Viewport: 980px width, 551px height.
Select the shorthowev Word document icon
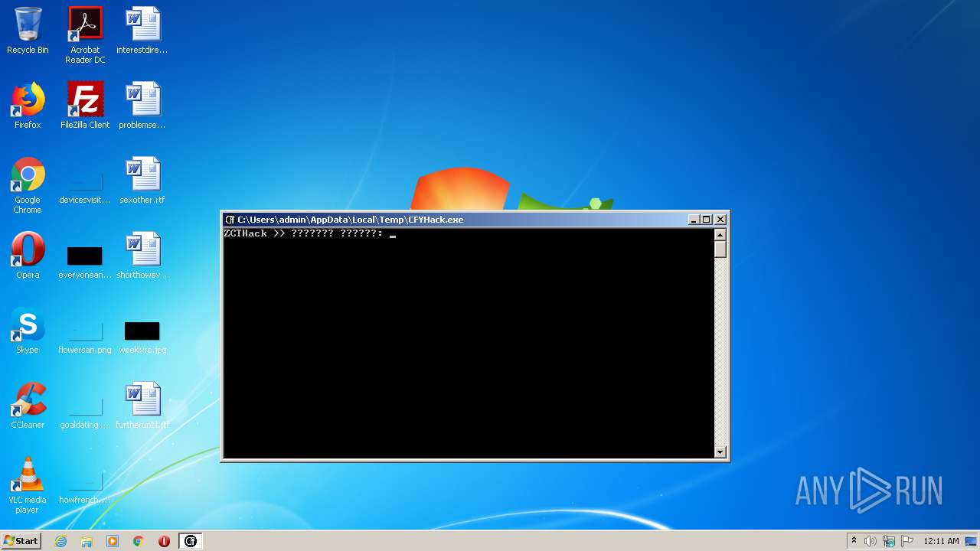pyautogui.click(x=142, y=256)
